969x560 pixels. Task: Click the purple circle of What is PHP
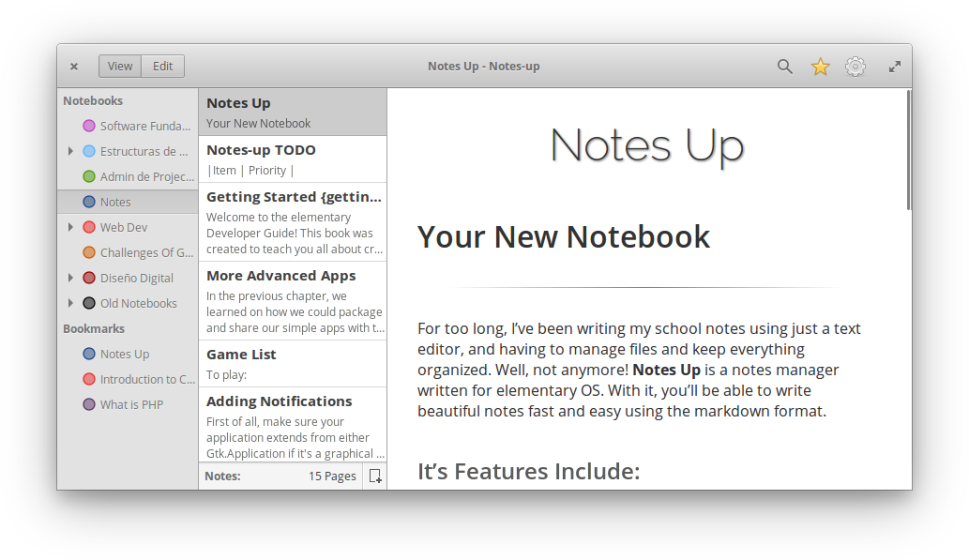pos(89,405)
